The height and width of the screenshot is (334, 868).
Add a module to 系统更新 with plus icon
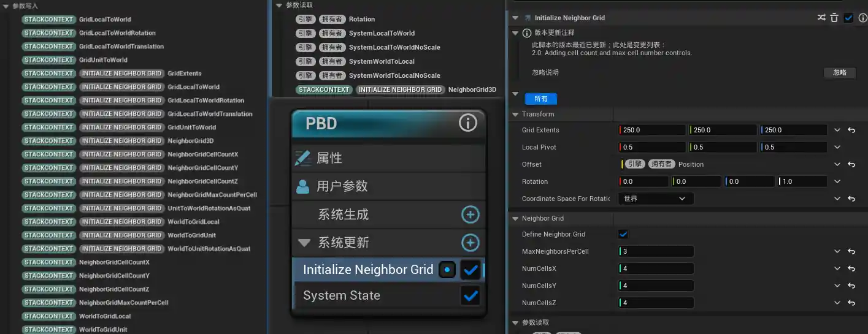470,243
